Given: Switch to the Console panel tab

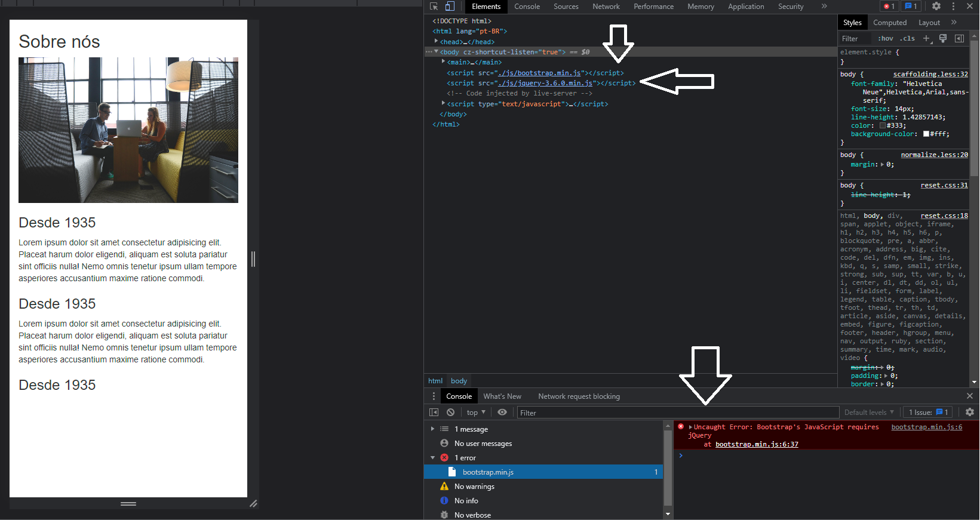Looking at the screenshot, I should pos(527,7).
